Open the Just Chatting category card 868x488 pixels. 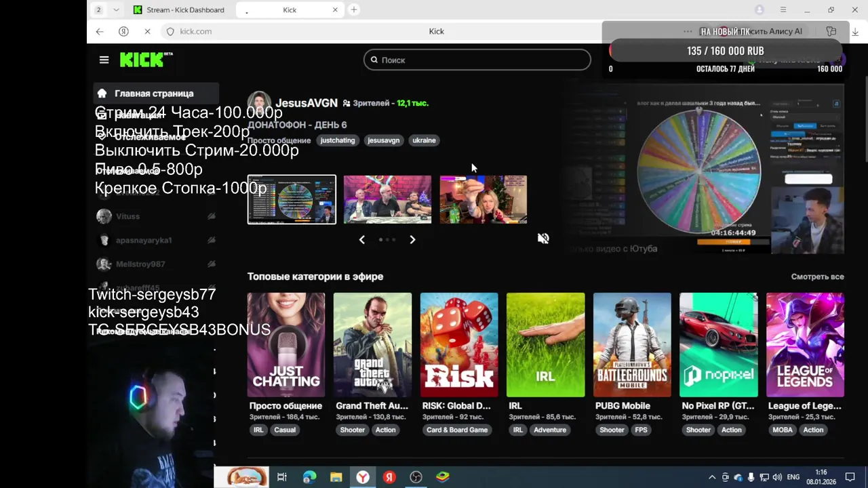pos(286,345)
